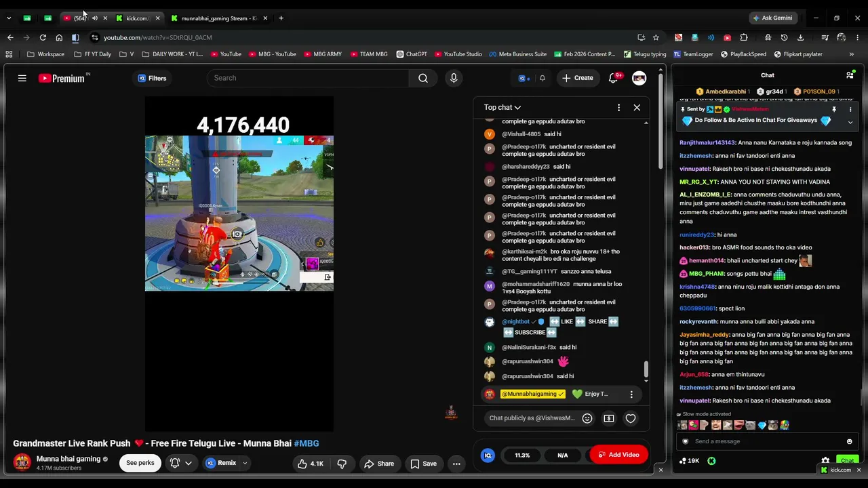The width and height of the screenshot is (868, 488).
Task: Click the See perks button
Action: (x=140, y=463)
